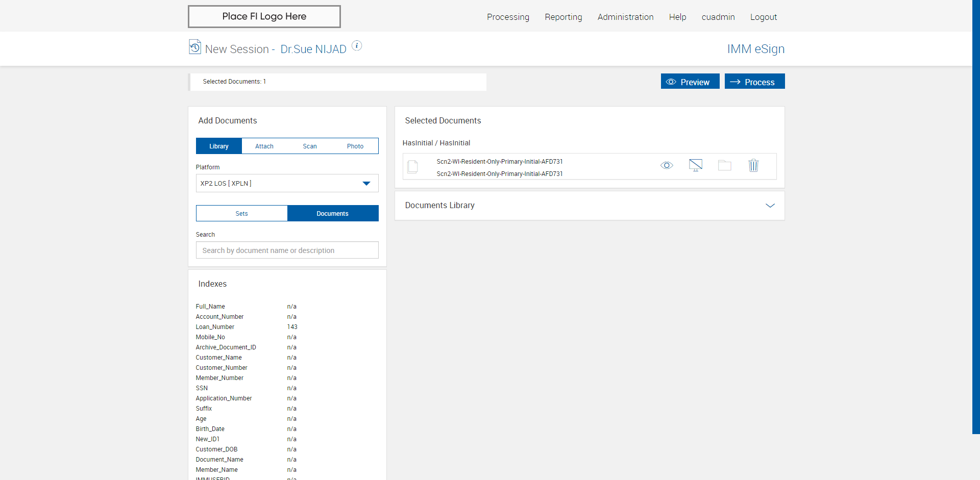Click the document search input field

pos(287,250)
